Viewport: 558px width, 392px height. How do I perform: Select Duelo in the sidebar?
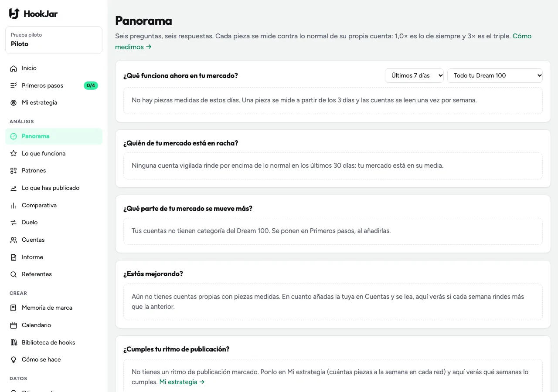tap(54, 223)
